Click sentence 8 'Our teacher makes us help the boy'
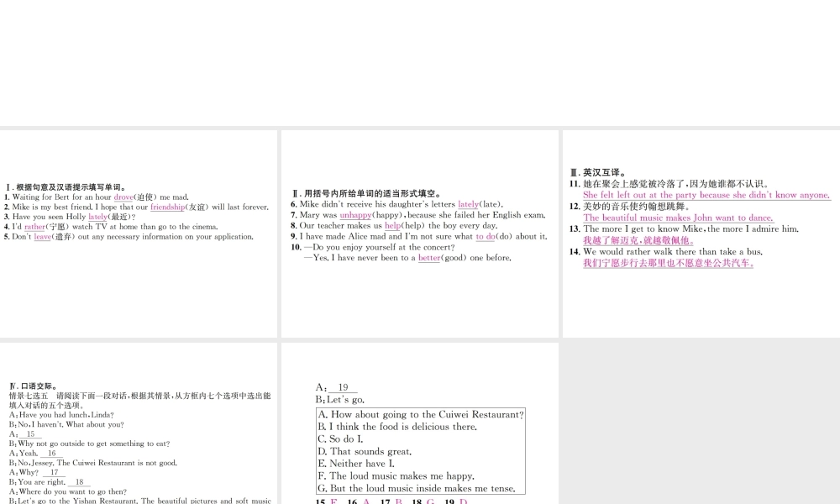The image size is (840, 504). click(x=394, y=225)
